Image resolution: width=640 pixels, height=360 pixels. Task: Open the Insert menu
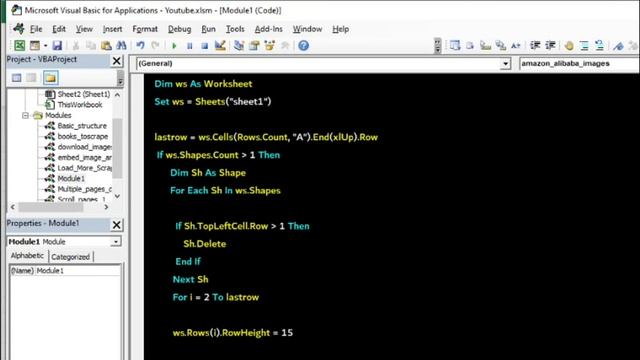coord(112,29)
